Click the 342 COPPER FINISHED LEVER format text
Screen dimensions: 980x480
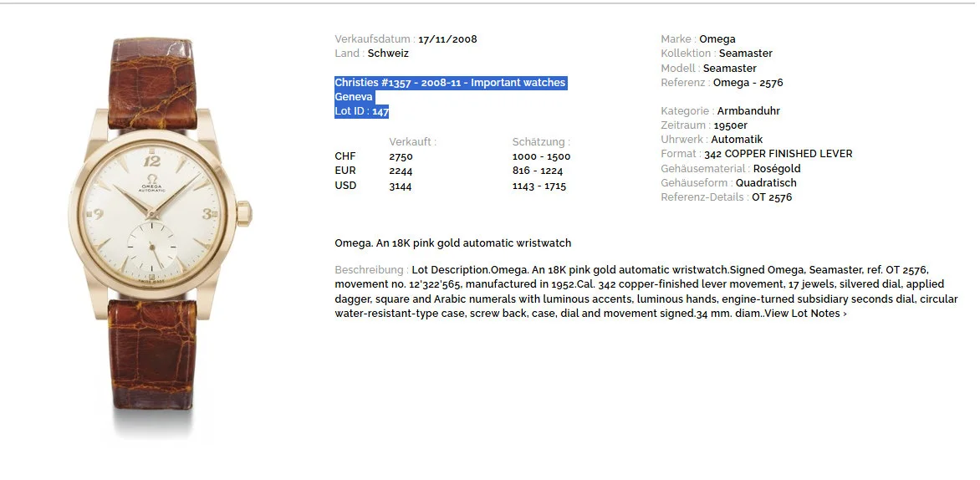tap(778, 154)
